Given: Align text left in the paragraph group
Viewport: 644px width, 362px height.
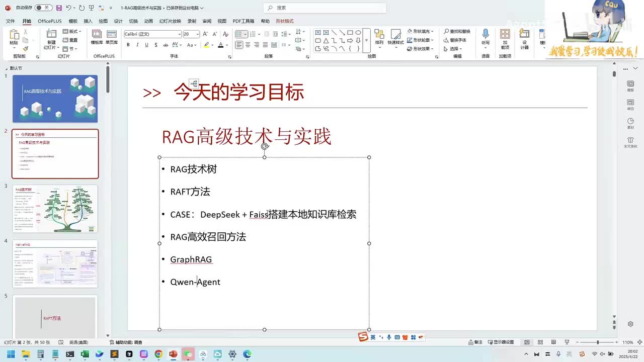Looking at the screenshot, I should 239,45.
